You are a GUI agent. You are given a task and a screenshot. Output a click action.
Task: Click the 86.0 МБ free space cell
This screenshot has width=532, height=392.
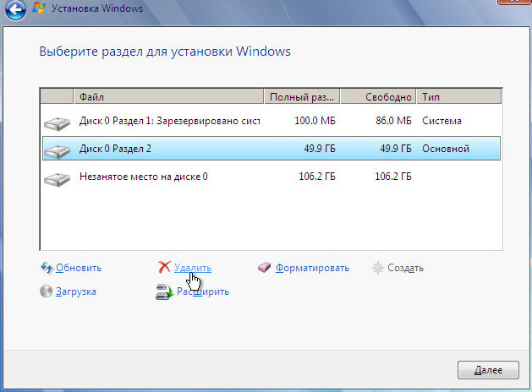393,121
